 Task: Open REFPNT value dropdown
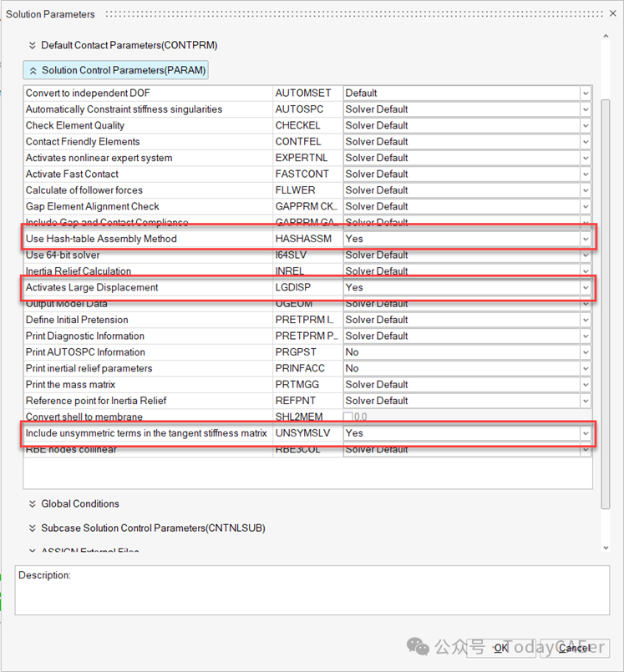click(586, 401)
